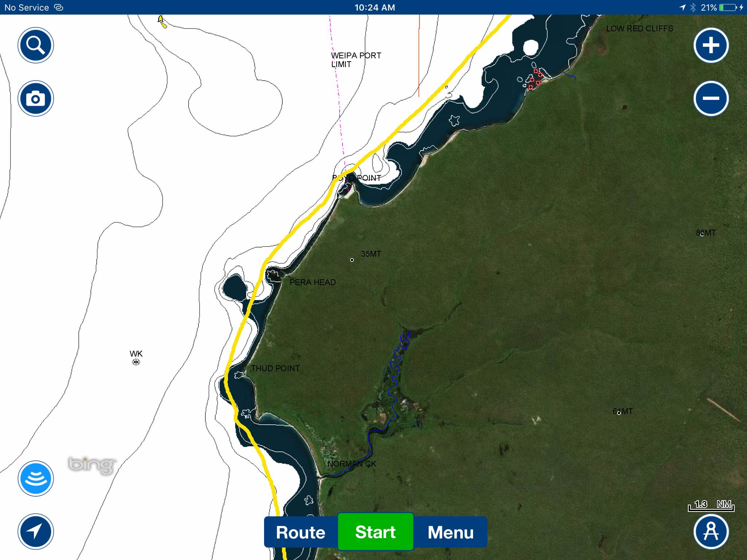Tap the battery indicator in status bar
747x560 pixels.
pyautogui.click(x=728, y=7)
